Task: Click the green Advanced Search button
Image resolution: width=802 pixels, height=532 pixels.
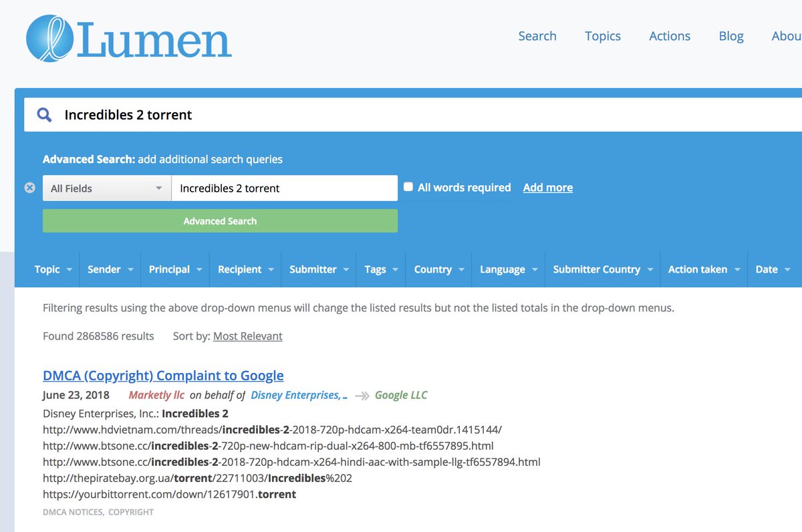Action: coord(220,221)
